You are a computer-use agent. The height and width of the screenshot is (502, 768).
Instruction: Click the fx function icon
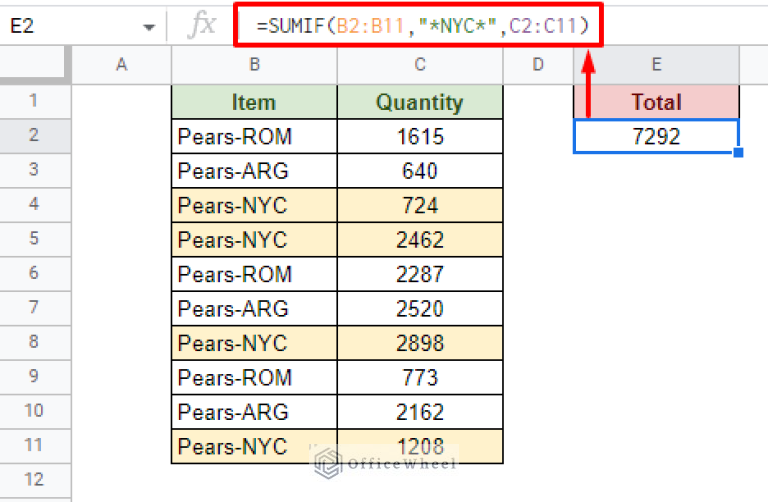[x=201, y=26]
